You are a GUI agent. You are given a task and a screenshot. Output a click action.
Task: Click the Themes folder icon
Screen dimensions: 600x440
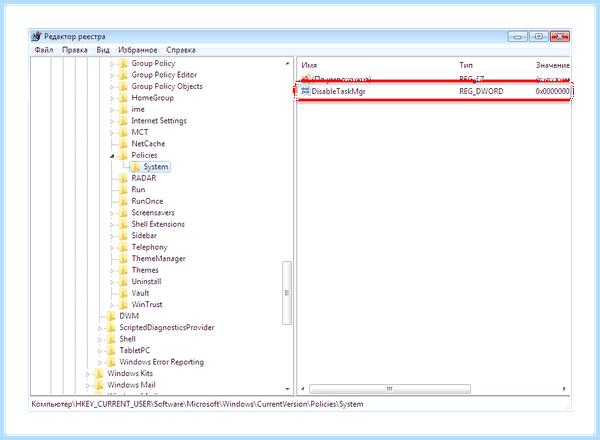tap(123, 270)
